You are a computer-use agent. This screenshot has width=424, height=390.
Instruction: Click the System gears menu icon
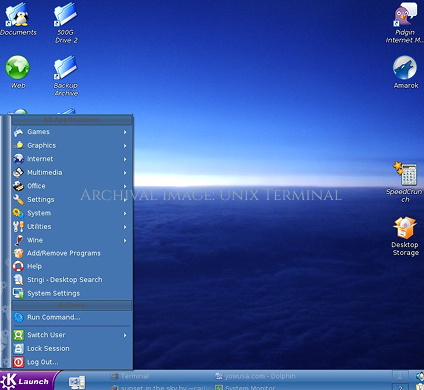(18, 213)
